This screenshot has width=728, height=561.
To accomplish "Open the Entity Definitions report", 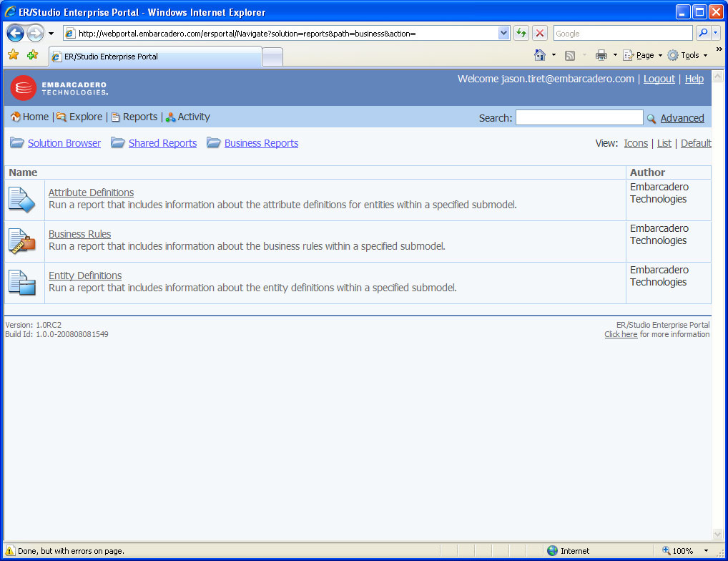I will (x=85, y=275).
